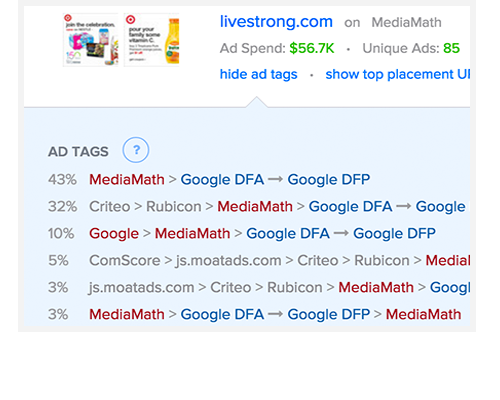Open the first Target celebration ad thumbnail
The width and height of the screenshot is (500, 400).
click(x=90, y=40)
